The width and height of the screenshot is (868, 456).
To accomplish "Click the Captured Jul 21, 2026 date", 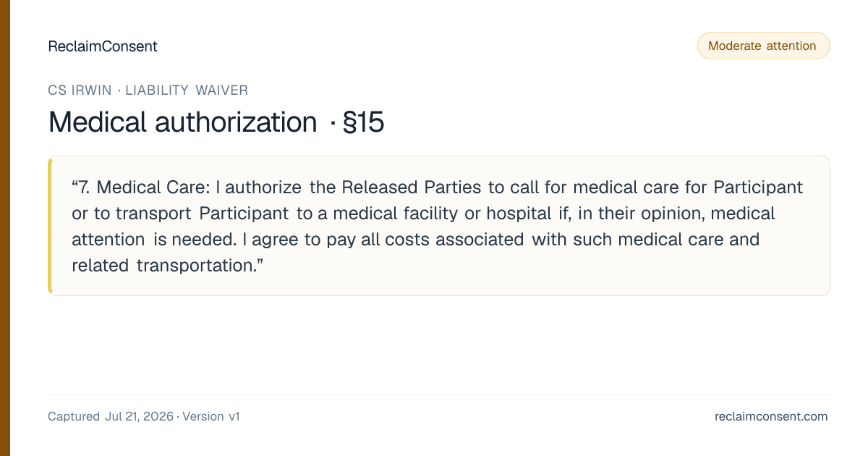I will point(111,416).
